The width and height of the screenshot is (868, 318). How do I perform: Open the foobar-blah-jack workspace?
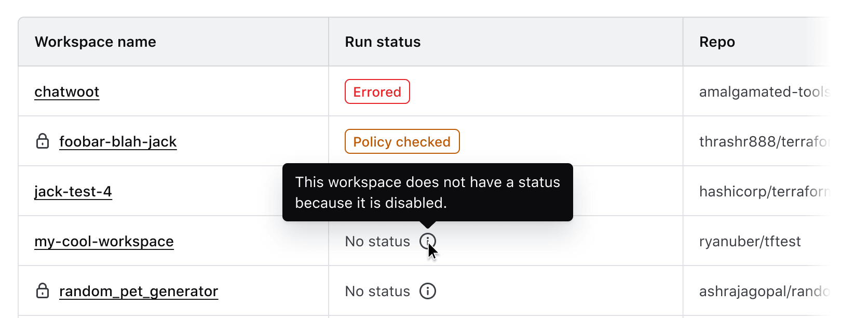click(118, 141)
